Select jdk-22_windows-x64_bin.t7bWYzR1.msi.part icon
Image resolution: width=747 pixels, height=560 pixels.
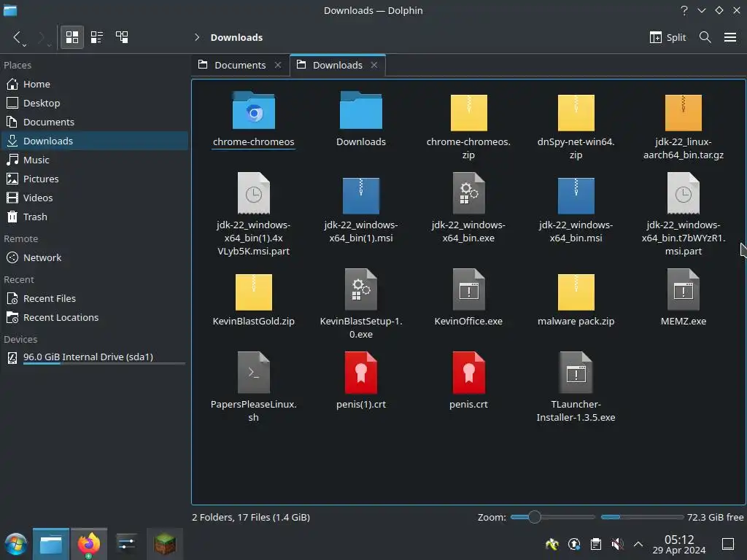click(683, 193)
